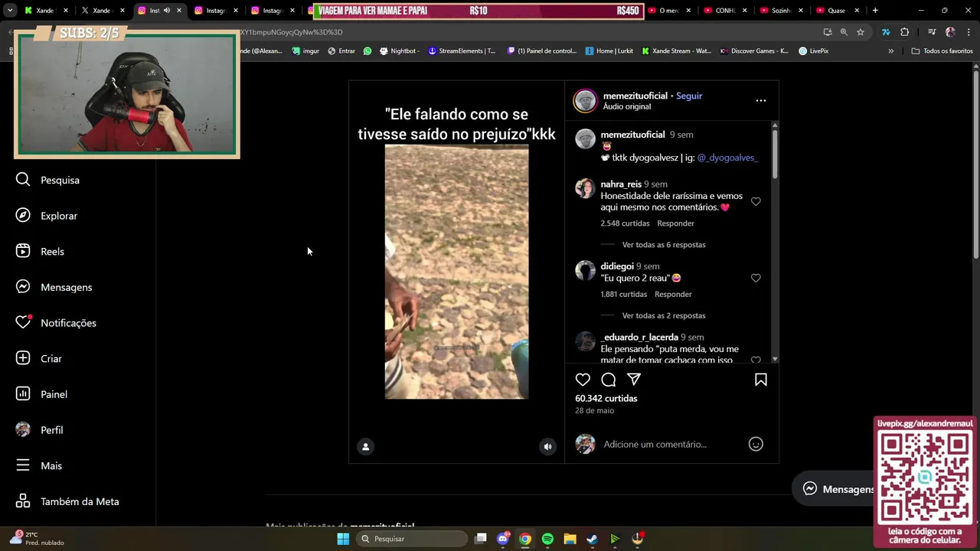Click comments panel scrollbar thumb

pyautogui.click(x=775, y=153)
